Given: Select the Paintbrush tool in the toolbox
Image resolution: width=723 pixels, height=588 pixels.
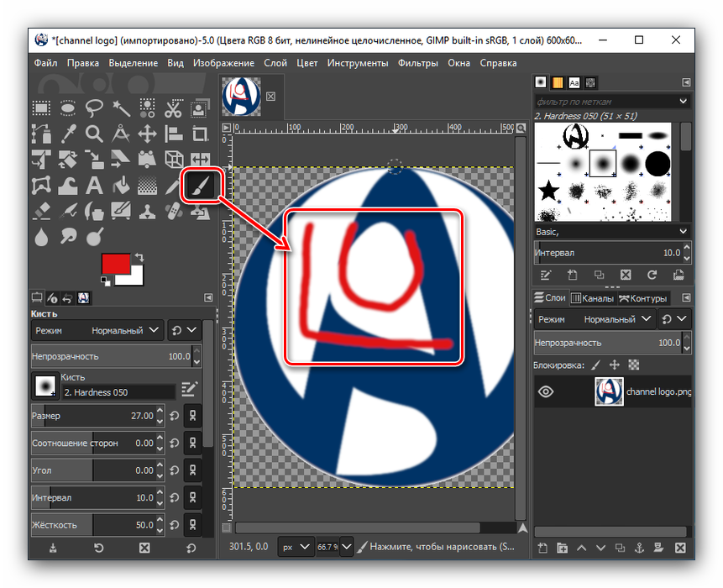Looking at the screenshot, I should pos(202,185).
